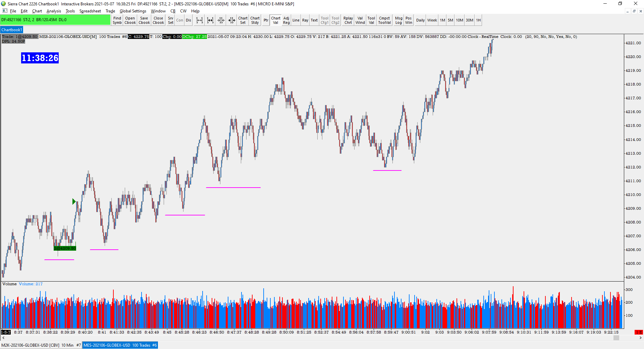Viewport: 644px width, 349px height.
Task: Click Rplay Chrt replay chart button
Action: point(348,20)
